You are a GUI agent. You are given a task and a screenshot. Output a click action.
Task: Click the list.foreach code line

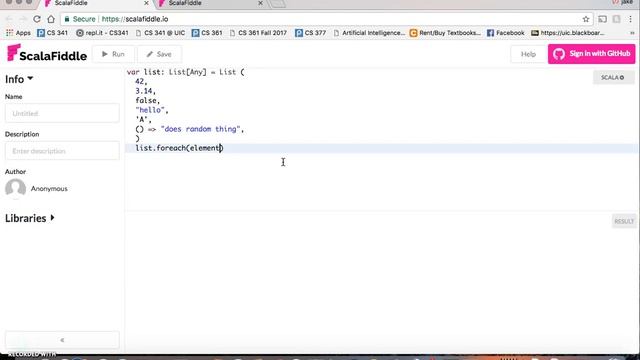tap(180, 148)
